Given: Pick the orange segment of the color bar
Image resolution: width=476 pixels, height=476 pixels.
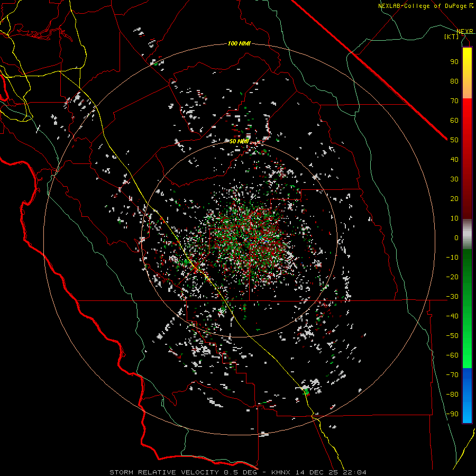Looking at the screenshot, I should tap(467, 89).
